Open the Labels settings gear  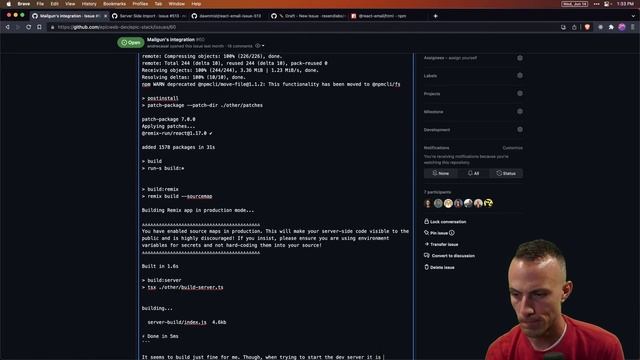click(x=520, y=76)
